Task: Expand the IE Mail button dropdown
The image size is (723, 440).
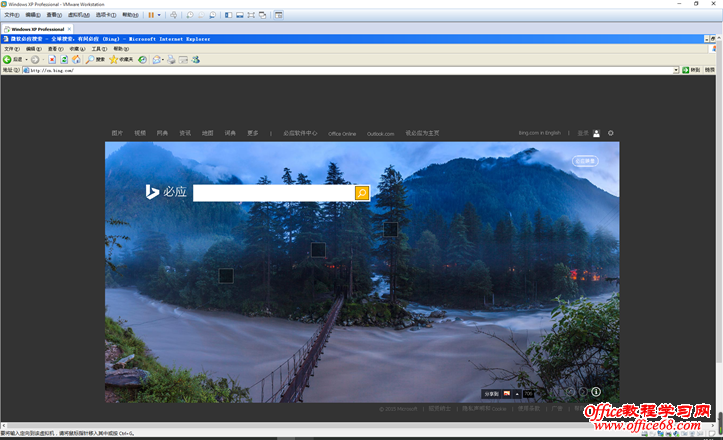Action: click(161, 59)
